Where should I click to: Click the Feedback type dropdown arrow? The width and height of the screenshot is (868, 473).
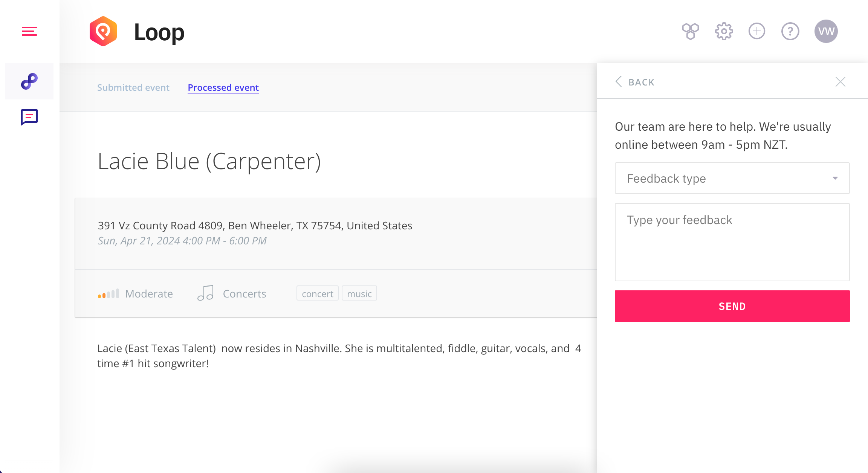click(x=835, y=178)
